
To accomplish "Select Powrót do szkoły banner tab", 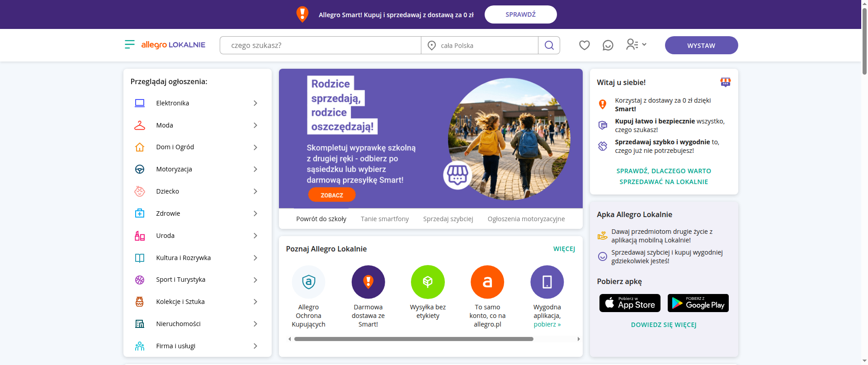I will pyautogui.click(x=321, y=219).
